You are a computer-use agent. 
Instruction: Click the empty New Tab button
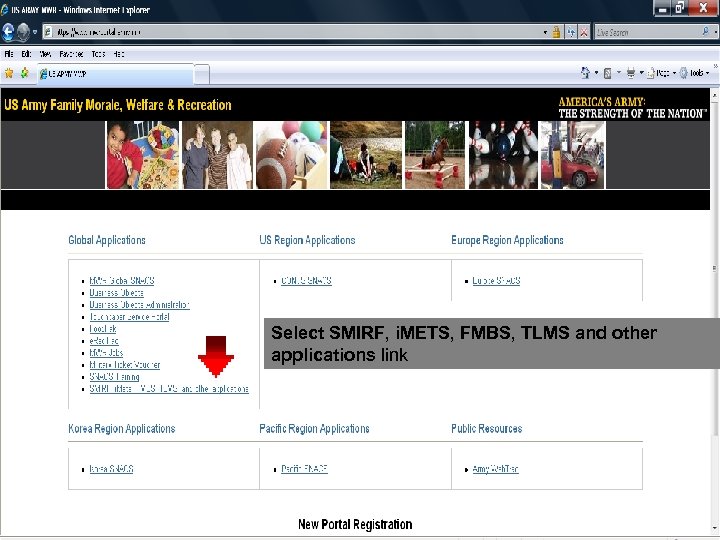(x=202, y=74)
